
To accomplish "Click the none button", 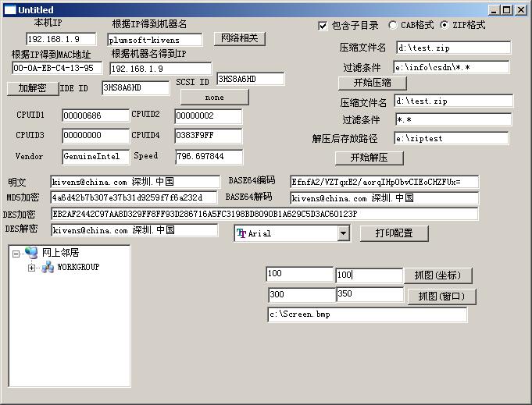I will pos(214,98).
